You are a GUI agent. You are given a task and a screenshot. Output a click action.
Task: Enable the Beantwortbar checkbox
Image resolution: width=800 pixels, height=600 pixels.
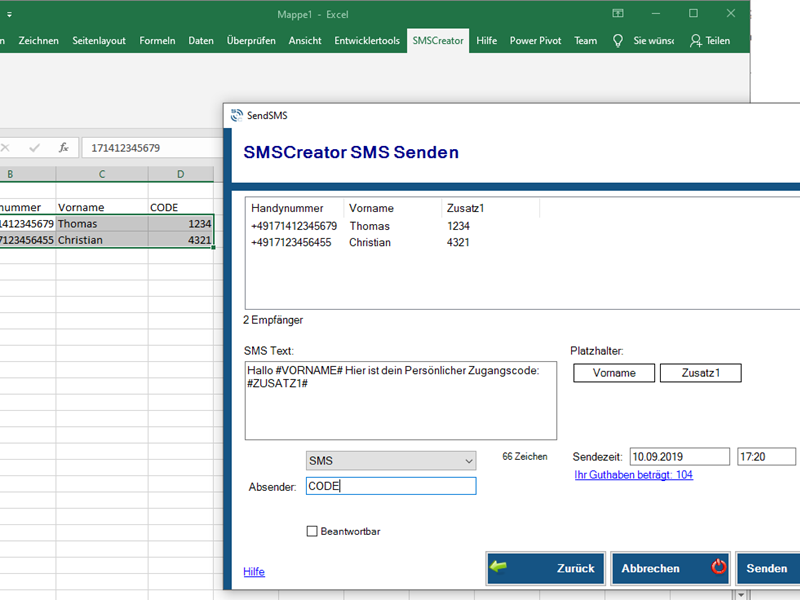point(312,531)
